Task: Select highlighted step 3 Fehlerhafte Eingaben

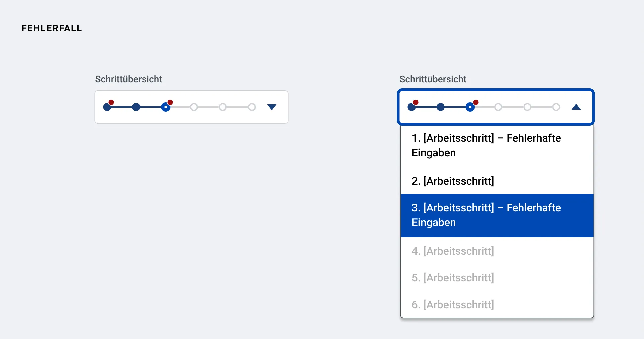Action: click(497, 215)
